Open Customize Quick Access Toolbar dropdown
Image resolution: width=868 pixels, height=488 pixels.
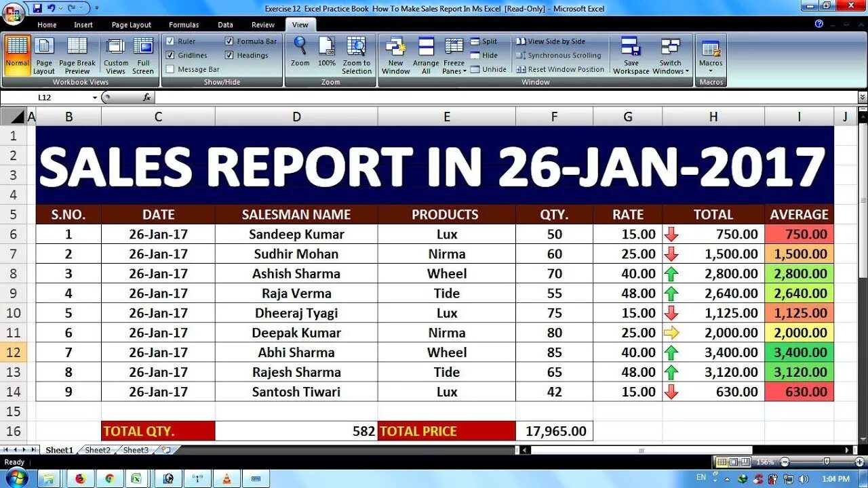(x=96, y=9)
